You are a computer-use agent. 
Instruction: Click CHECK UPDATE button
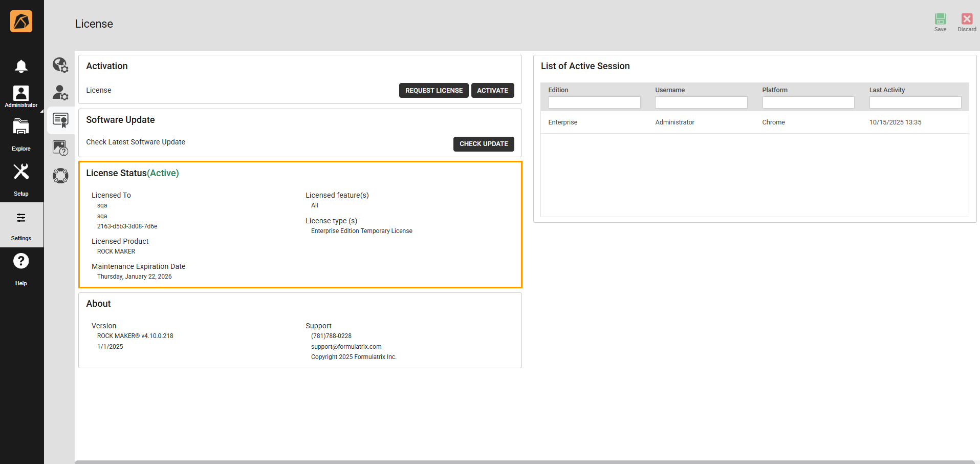[x=484, y=144]
